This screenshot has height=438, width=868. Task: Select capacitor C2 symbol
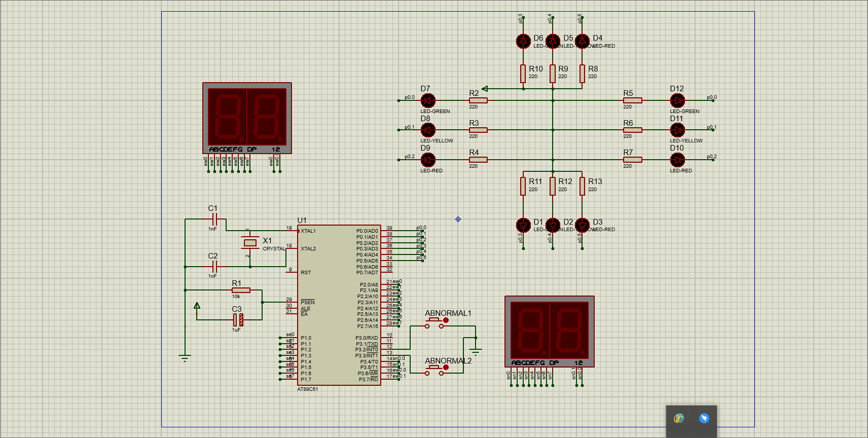point(214,267)
